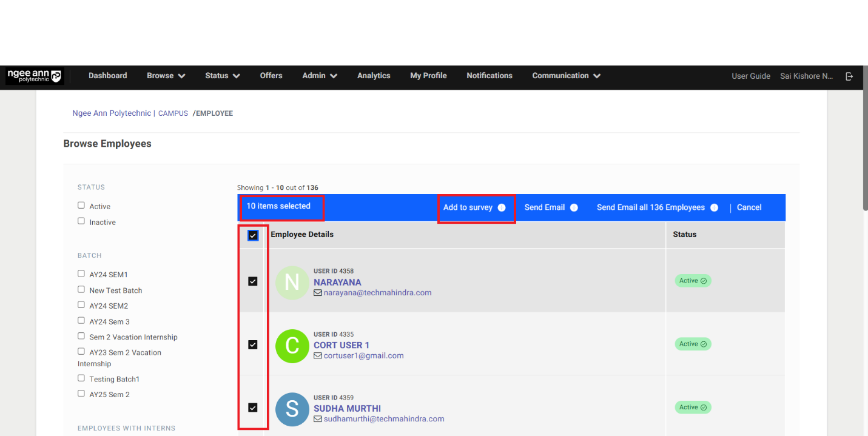The width and height of the screenshot is (868, 436).
Task: Click the Ngee Ann Polytechnic logo
Action: point(35,76)
